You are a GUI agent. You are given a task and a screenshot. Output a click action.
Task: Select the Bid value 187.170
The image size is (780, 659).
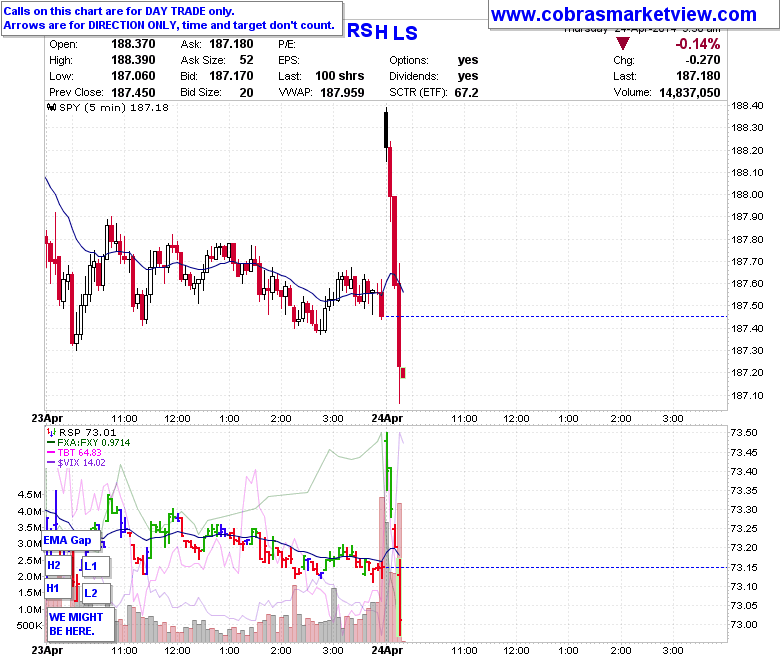point(231,76)
